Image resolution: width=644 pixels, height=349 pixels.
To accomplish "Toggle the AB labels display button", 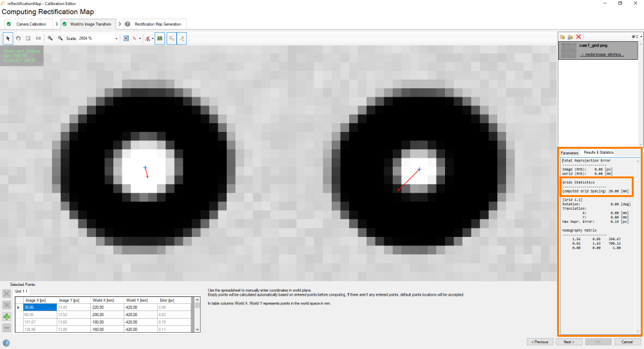I will click(x=159, y=39).
